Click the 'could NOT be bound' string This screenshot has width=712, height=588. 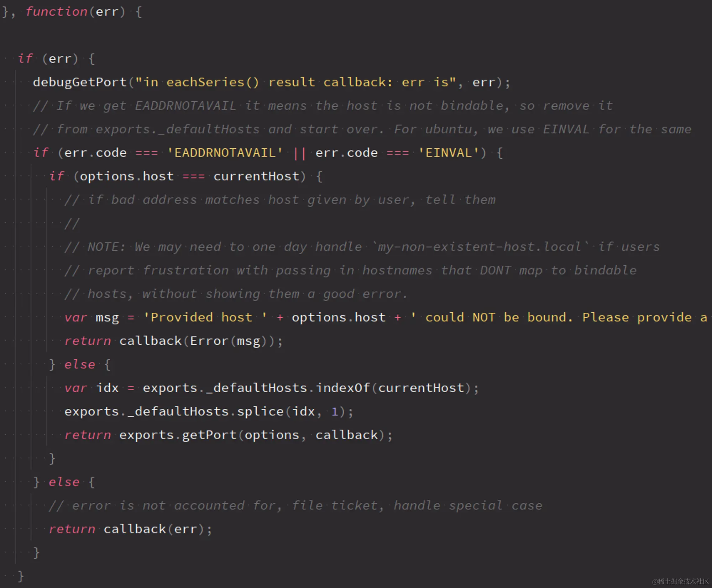coord(498,317)
